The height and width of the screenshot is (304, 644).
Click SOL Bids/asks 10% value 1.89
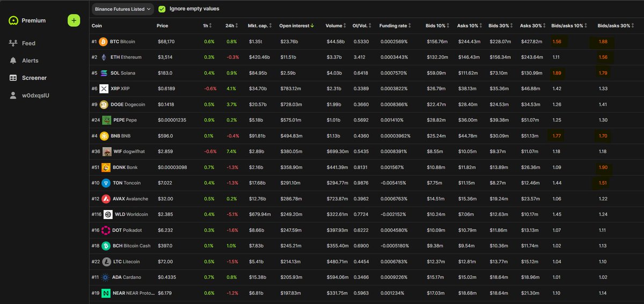coord(557,73)
